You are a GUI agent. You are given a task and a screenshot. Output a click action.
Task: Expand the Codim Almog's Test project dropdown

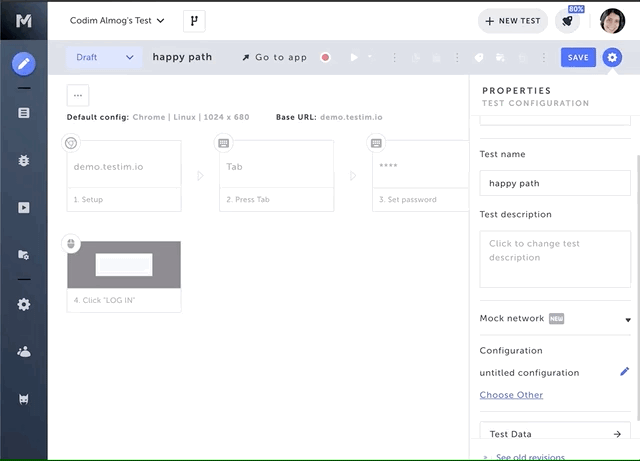[117, 21]
